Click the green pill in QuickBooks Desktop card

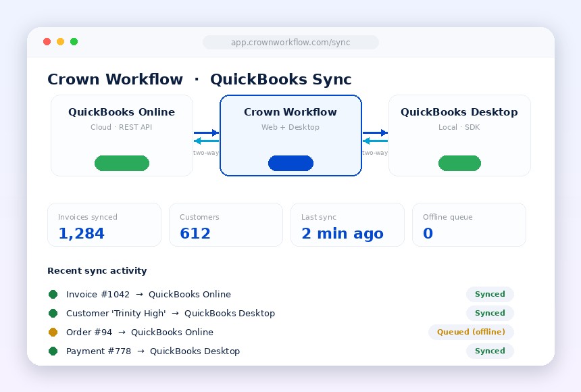coord(459,163)
